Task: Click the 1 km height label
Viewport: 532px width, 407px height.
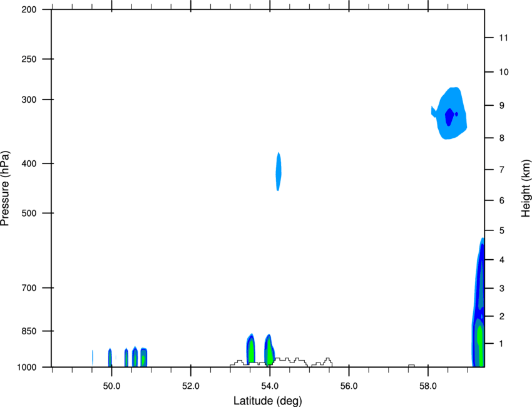Action: coord(502,344)
